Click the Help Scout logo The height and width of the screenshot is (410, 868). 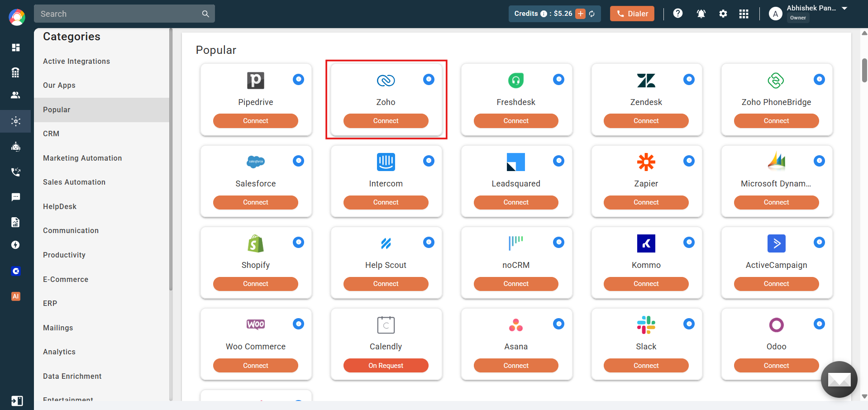tap(386, 243)
